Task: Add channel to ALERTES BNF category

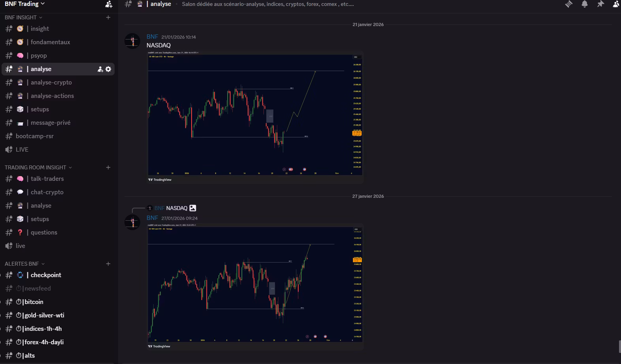Action: point(108,264)
